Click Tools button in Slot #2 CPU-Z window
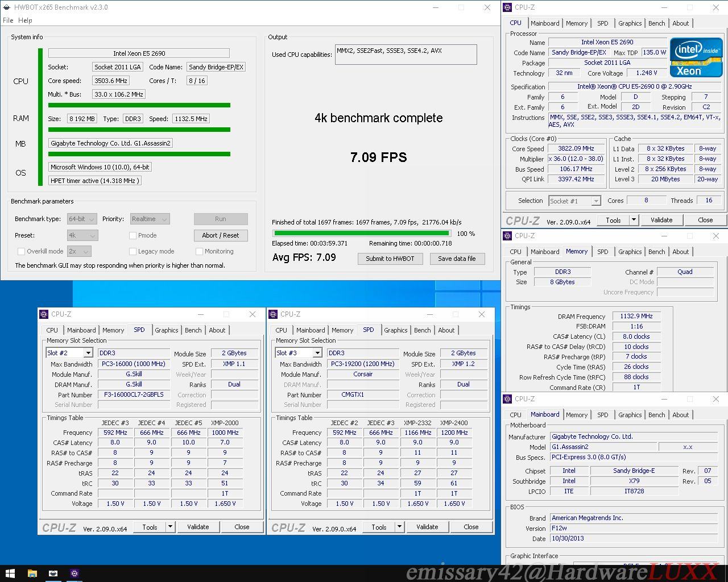The width and height of the screenshot is (728, 582). coord(150,527)
